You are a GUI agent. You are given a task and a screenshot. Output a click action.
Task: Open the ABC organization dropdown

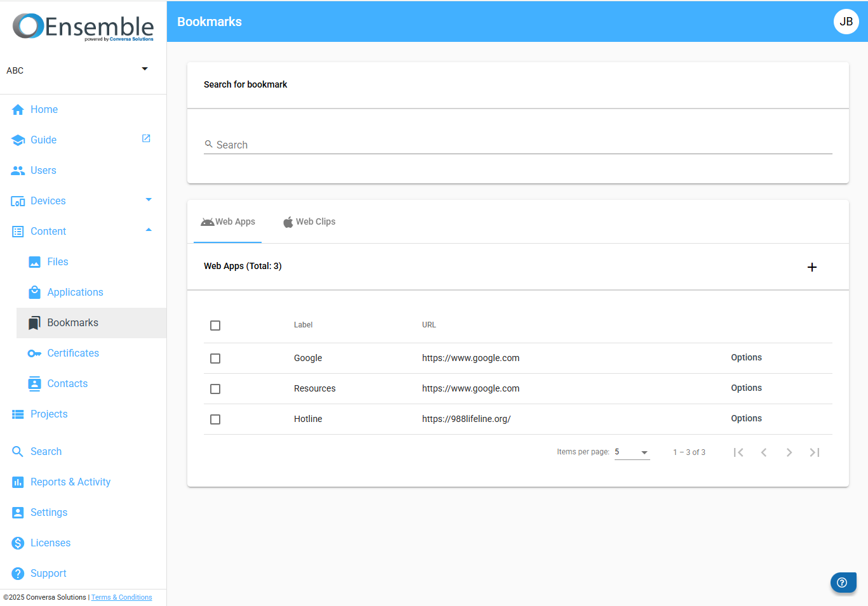click(77, 70)
